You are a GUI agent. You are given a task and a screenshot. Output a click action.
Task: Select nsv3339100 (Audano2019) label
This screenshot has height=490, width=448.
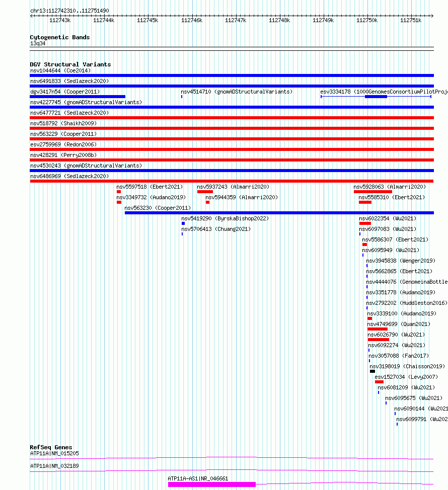click(402, 314)
